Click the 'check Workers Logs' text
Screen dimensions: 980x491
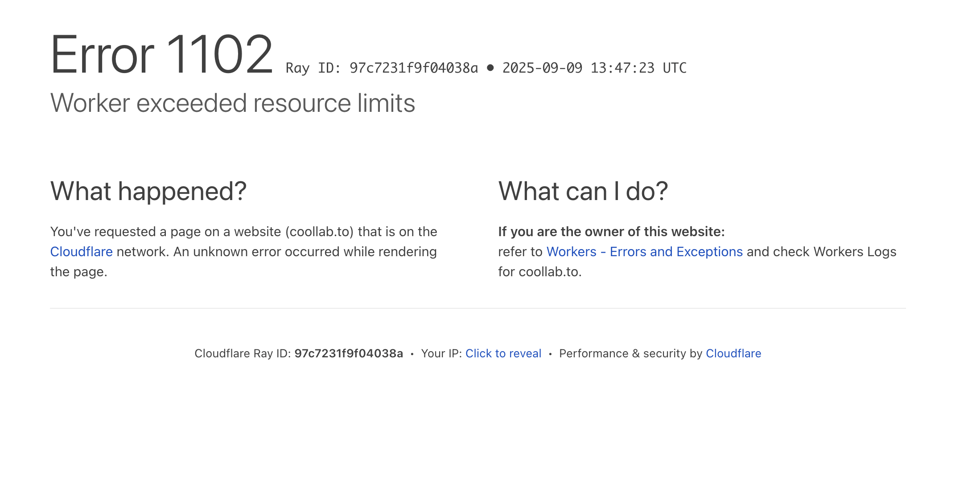coord(834,252)
